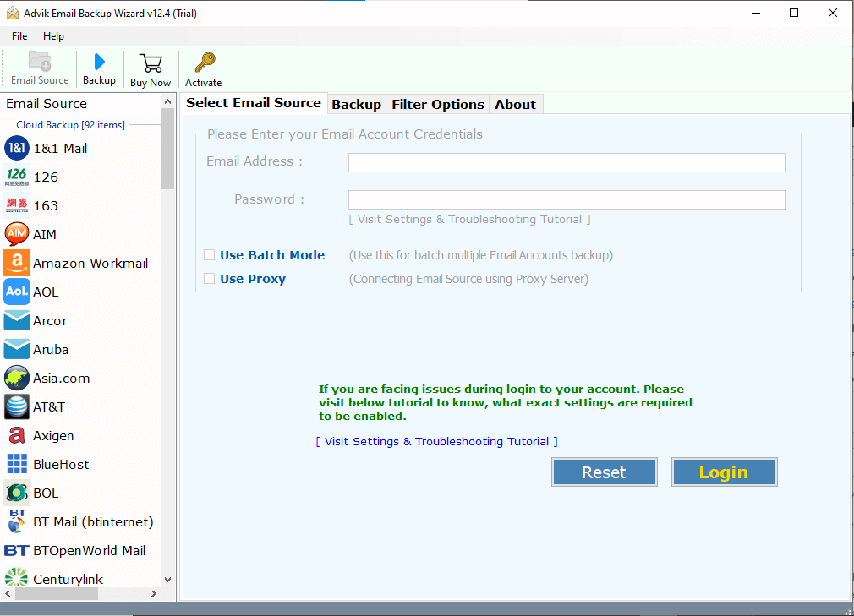Select the Arcor envelope icon
The image size is (854, 616).
coord(17,320)
